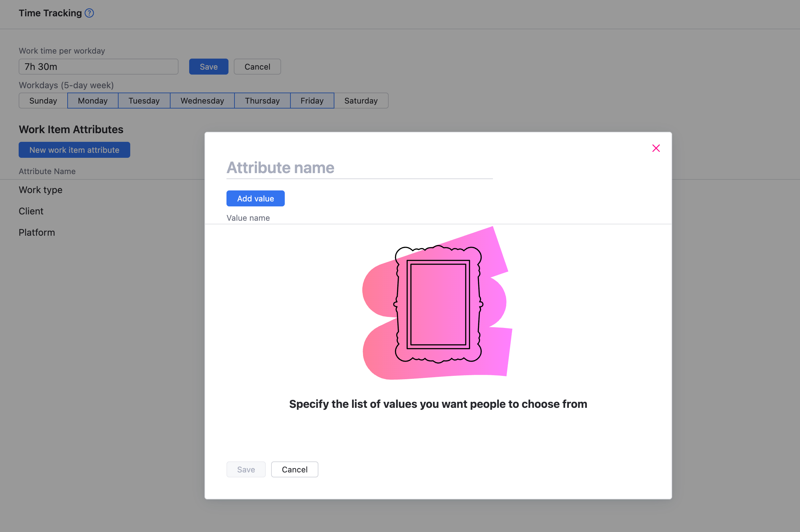Screen dimensions: 800x532
Task: Close the attribute dialog with pink X
Action: click(x=656, y=148)
